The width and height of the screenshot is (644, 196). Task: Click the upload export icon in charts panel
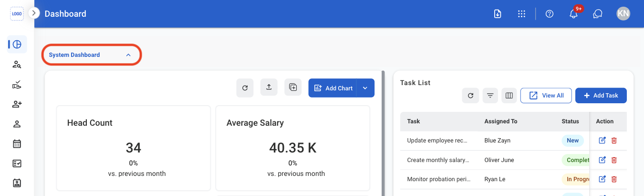[269, 87]
